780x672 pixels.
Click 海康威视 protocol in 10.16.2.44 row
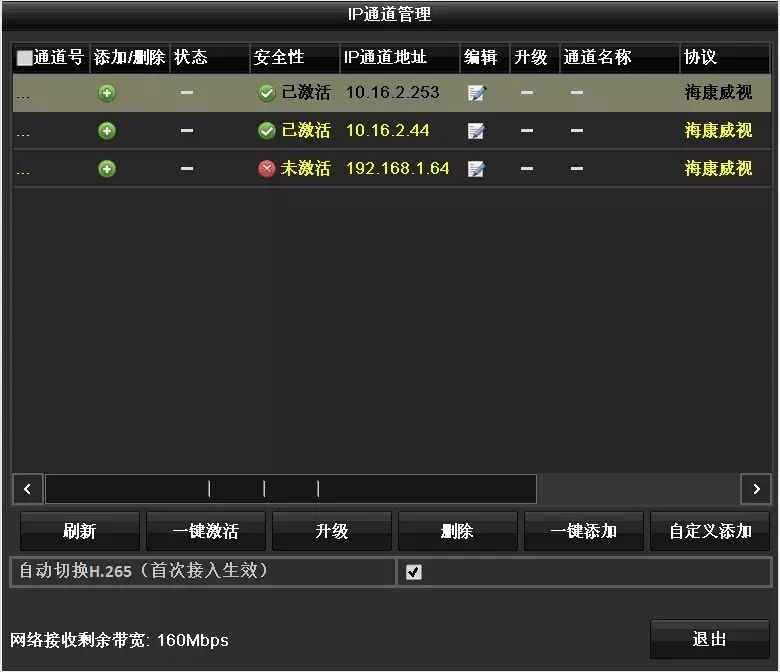pos(718,131)
